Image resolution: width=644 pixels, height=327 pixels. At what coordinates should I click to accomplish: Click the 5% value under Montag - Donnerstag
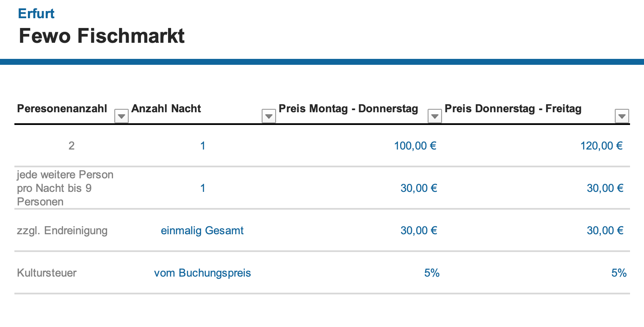(x=432, y=273)
